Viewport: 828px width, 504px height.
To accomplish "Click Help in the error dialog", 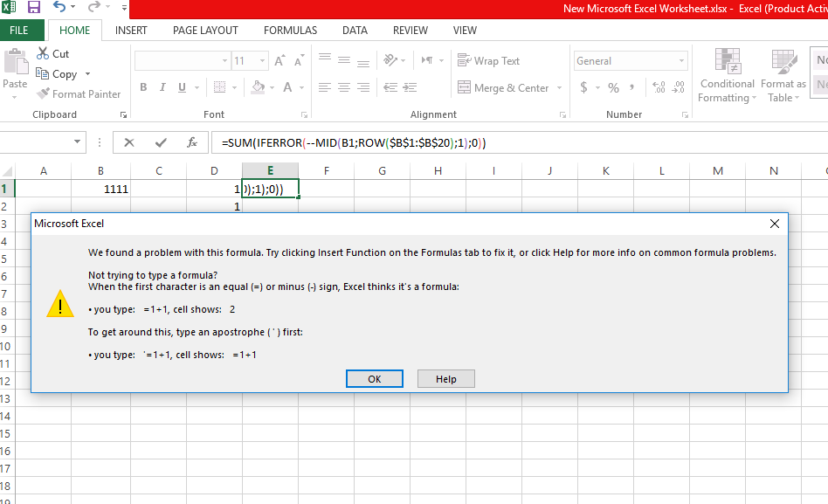I will (445, 379).
